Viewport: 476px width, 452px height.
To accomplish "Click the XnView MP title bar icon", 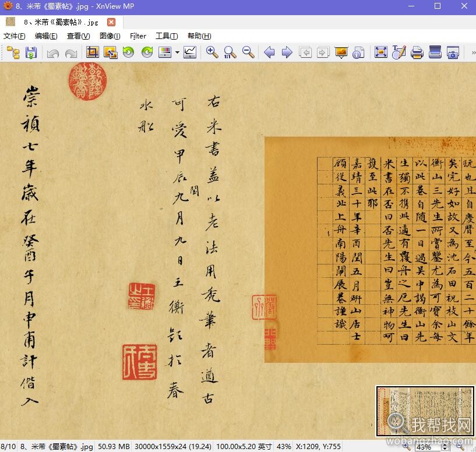I will click(x=8, y=6).
